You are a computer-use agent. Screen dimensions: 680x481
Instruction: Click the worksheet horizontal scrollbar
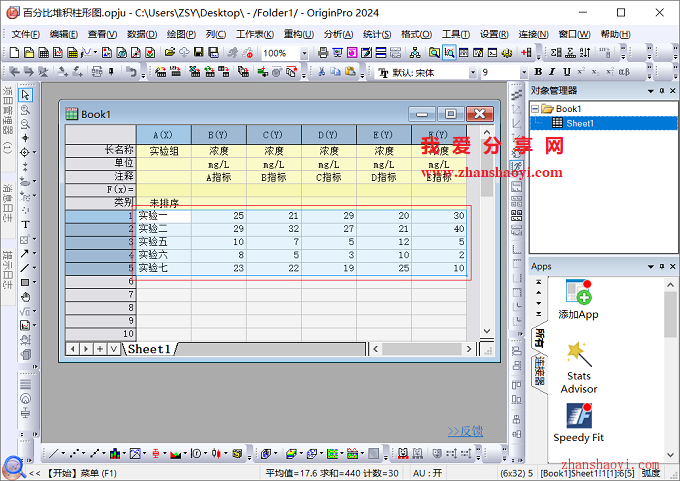coord(422,349)
